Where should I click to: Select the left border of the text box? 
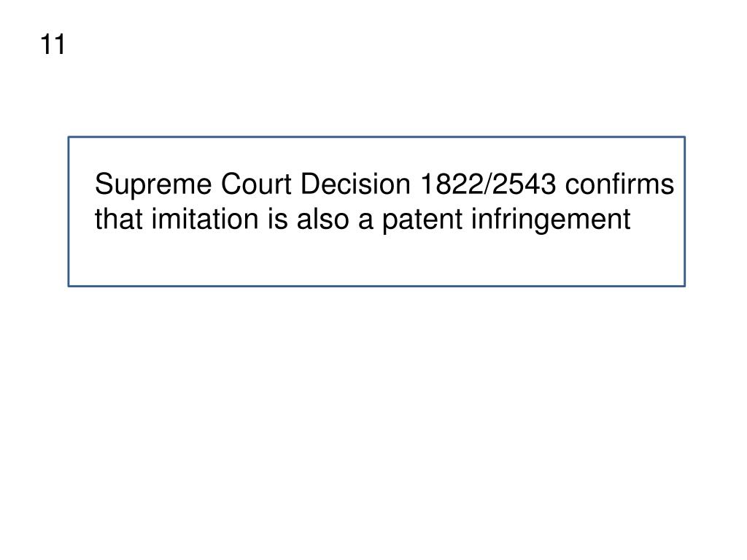pyautogui.click(x=69, y=211)
